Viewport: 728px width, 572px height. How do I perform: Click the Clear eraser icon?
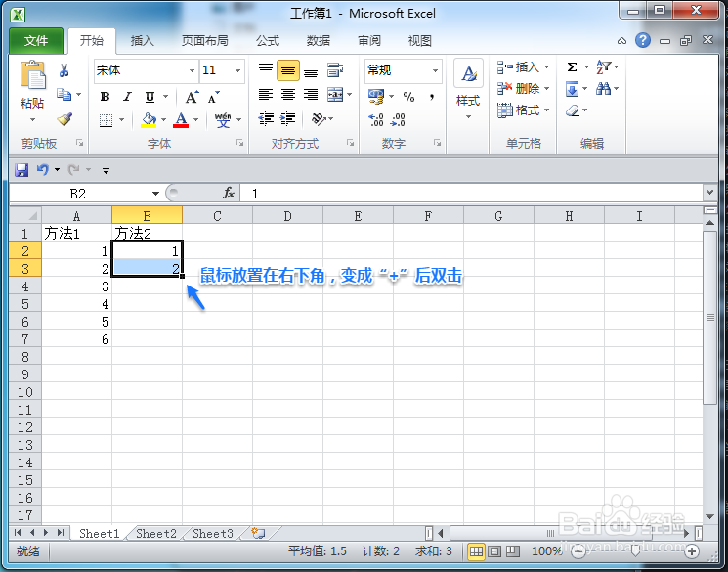(573, 110)
